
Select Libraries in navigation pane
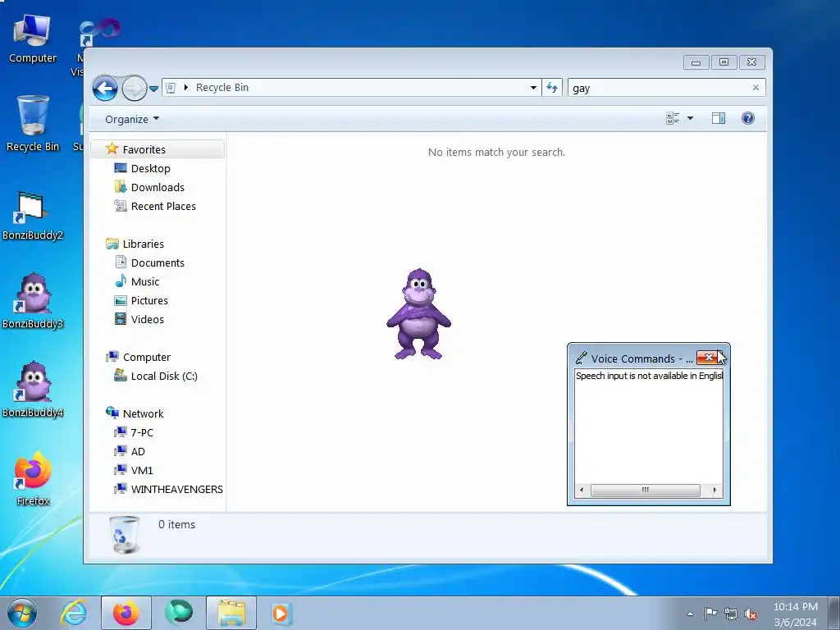click(143, 244)
